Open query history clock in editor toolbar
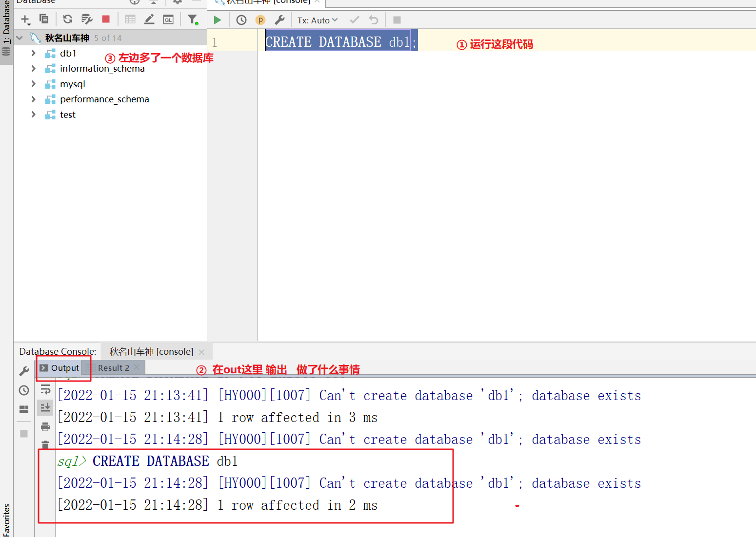 pos(241,20)
